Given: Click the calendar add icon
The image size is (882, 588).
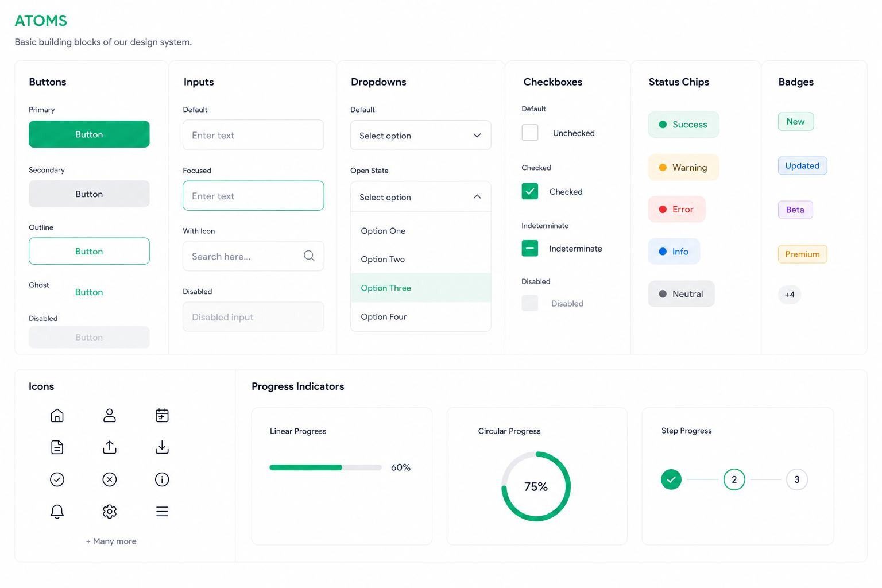Looking at the screenshot, I should [162, 415].
